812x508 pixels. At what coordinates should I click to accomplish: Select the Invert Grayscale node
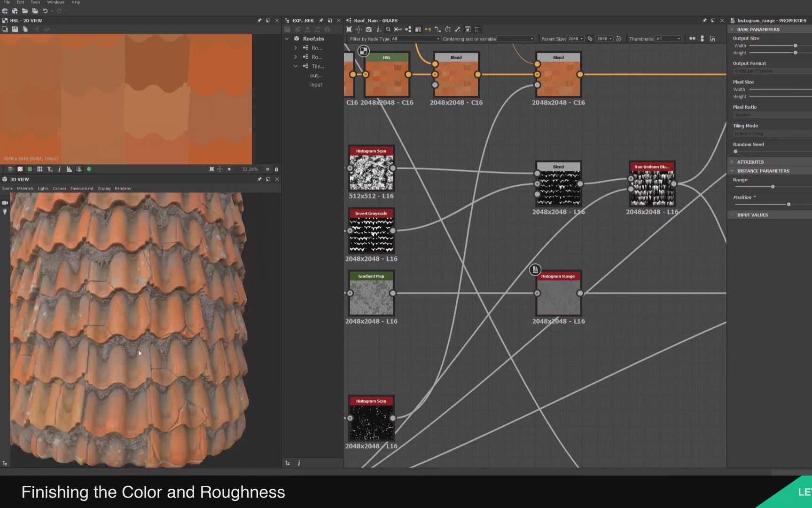click(371, 230)
